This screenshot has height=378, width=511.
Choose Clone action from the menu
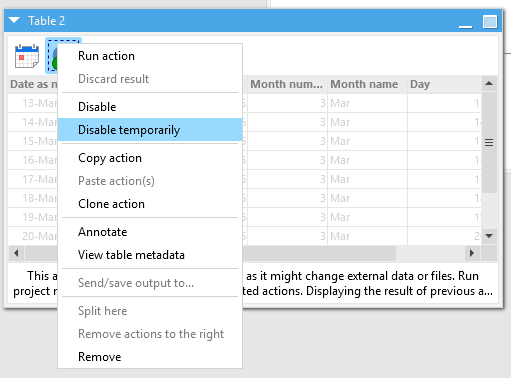pyautogui.click(x=150, y=204)
